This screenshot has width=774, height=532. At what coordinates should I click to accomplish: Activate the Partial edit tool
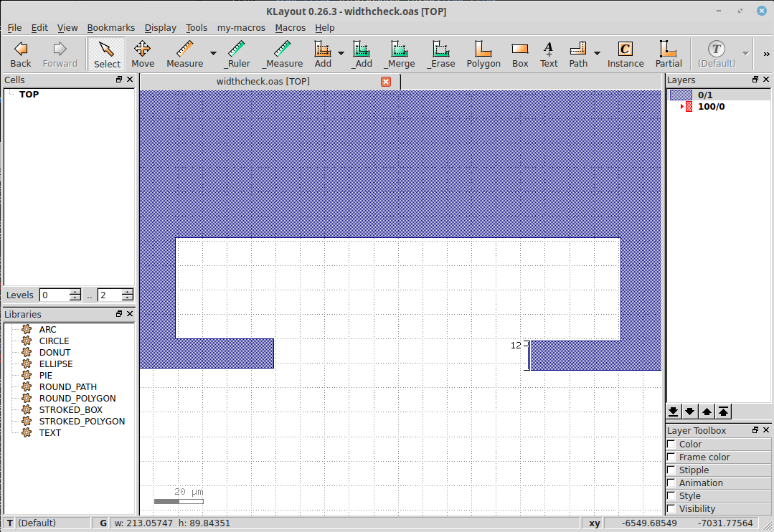tap(668, 54)
